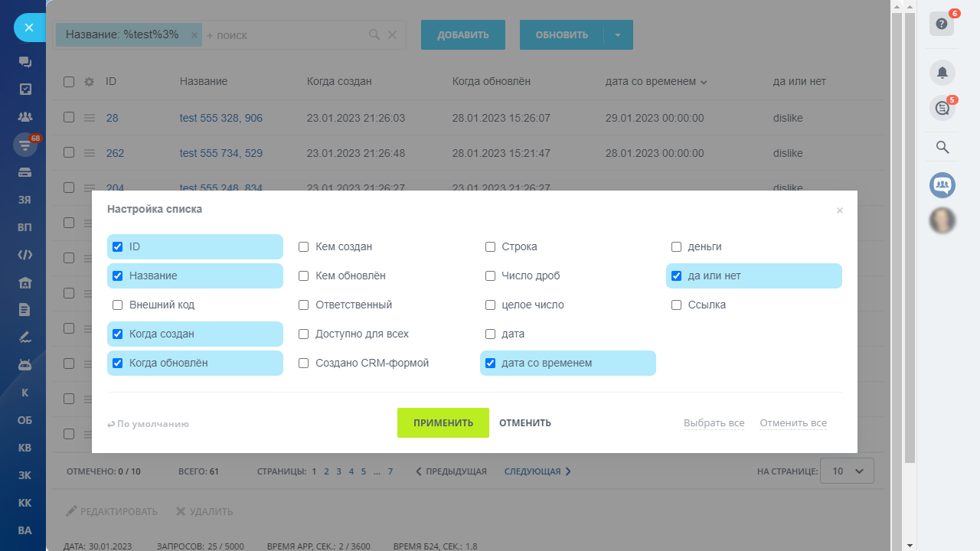This screenshot has height=551, width=980.
Task: Open the notifications bell icon
Action: coord(942,73)
